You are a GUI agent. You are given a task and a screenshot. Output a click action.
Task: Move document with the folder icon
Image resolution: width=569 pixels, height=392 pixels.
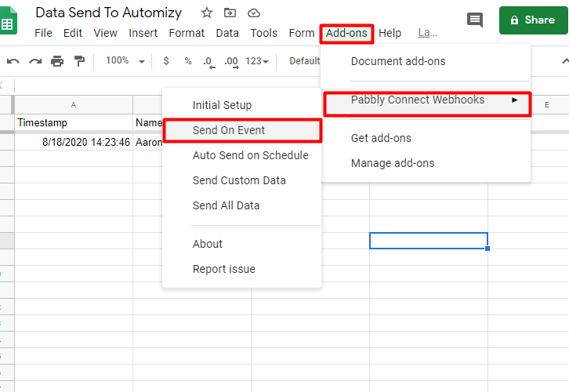click(230, 13)
